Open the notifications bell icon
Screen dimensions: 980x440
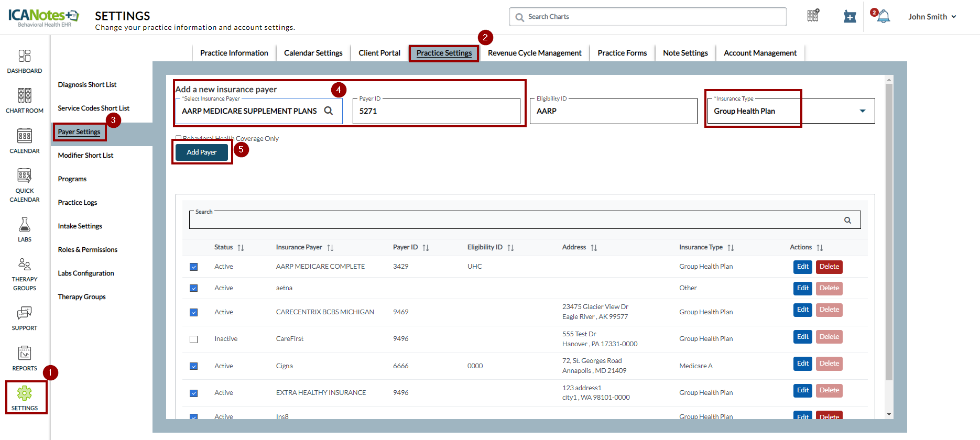click(x=884, y=17)
